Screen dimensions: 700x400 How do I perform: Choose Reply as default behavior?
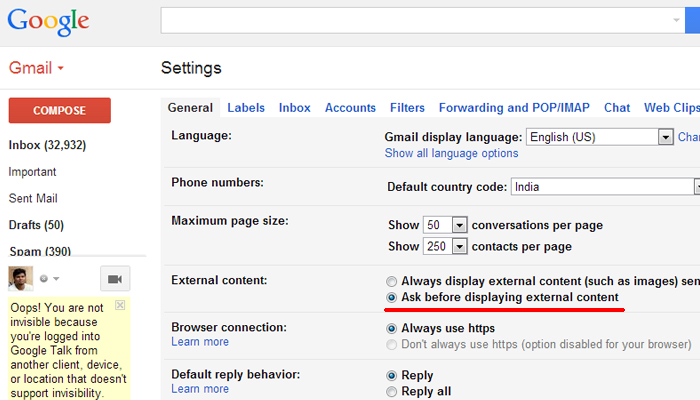[392, 375]
